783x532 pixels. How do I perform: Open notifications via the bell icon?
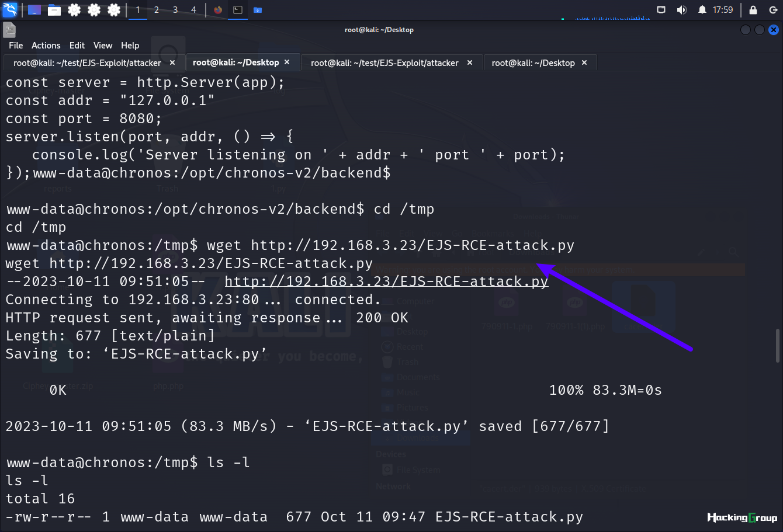(702, 10)
